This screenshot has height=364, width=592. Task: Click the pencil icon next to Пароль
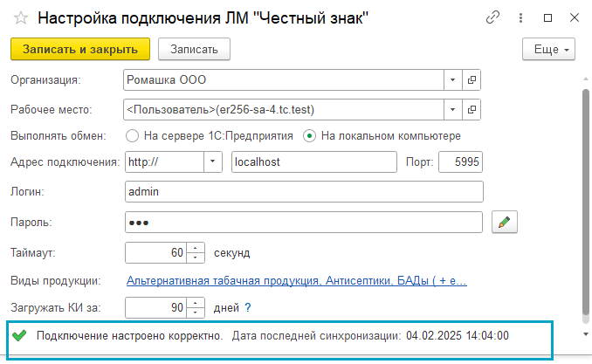pos(505,223)
